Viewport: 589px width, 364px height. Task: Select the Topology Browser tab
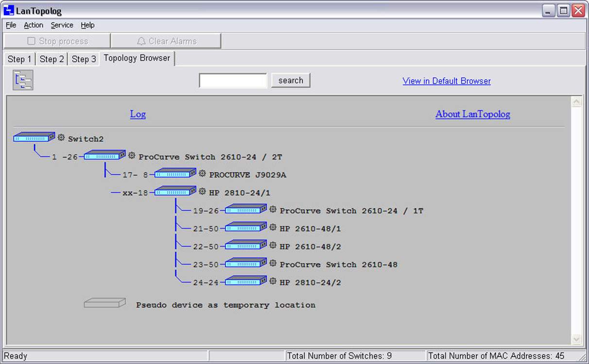137,58
